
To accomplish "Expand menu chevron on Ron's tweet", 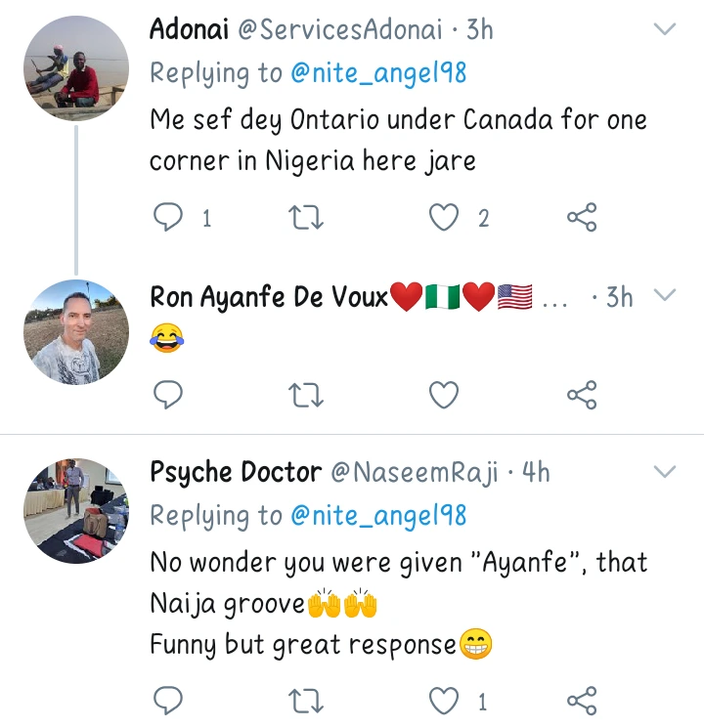I will 665,295.
